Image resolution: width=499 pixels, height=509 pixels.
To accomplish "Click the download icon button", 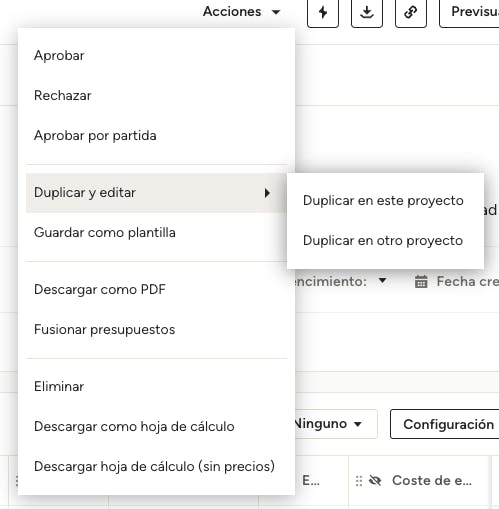I will [x=367, y=13].
